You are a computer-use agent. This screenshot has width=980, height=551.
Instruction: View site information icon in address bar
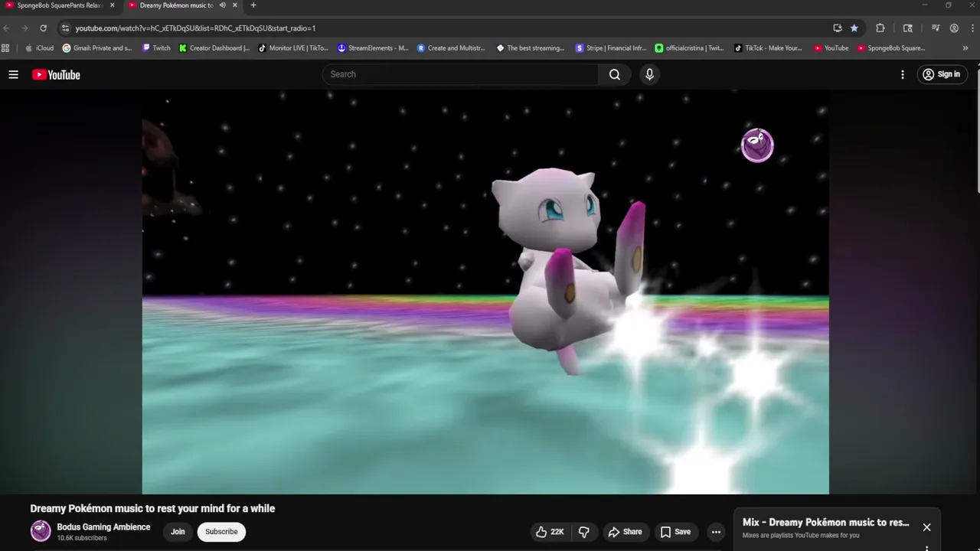(x=66, y=28)
